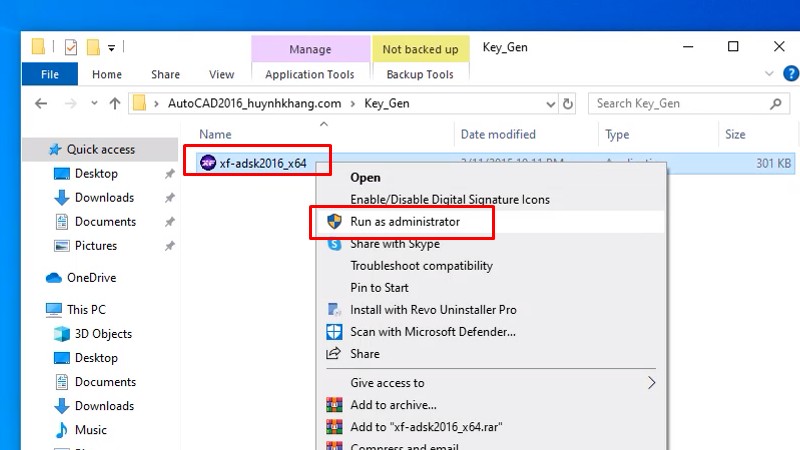Select Troubleshoot compatibility from context menu
800x450 pixels.
coord(421,266)
